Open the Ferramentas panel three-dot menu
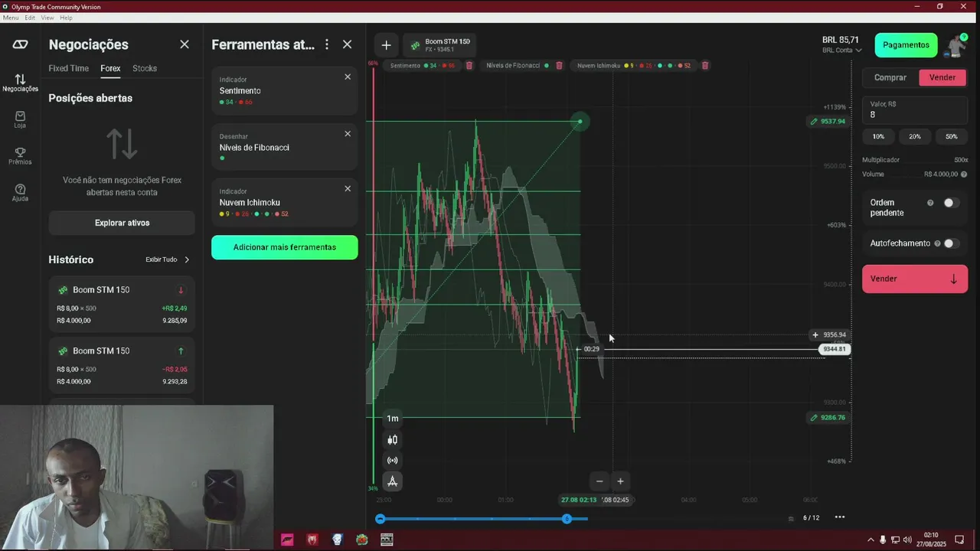Viewport: 980px width, 551px height. [327, 44]
